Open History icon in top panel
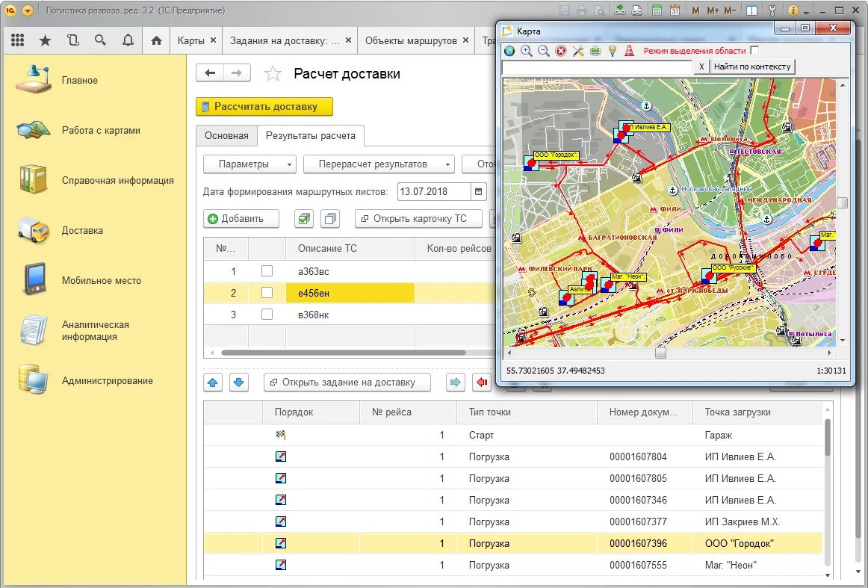The width and height of the screenshot is (868, 588). pos(73,40)
